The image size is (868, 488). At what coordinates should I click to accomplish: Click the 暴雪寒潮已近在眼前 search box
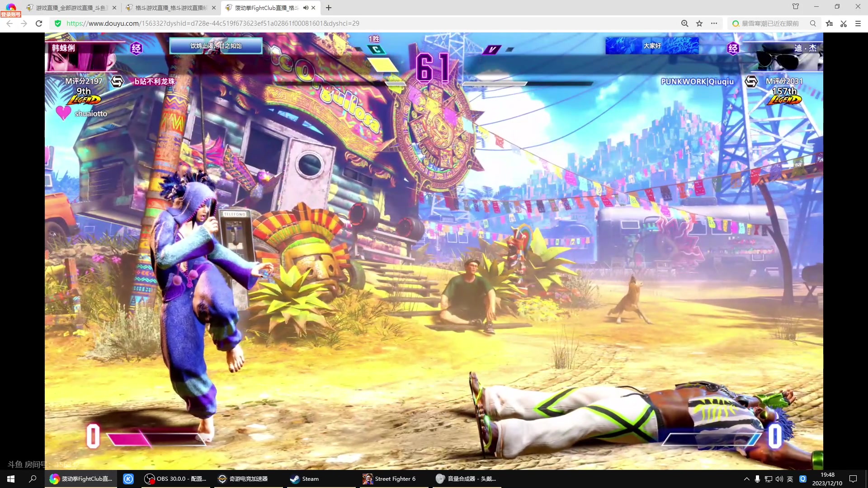point(770,23)
